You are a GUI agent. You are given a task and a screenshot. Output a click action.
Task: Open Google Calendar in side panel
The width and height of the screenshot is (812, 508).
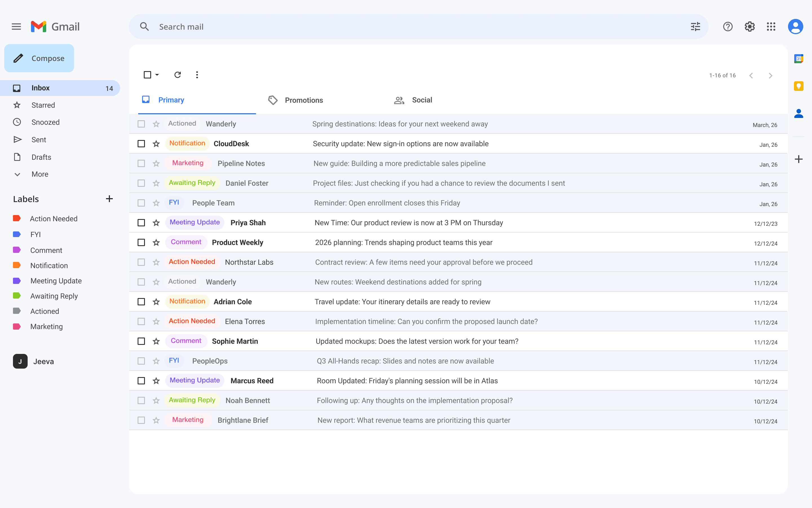(798, 59)
